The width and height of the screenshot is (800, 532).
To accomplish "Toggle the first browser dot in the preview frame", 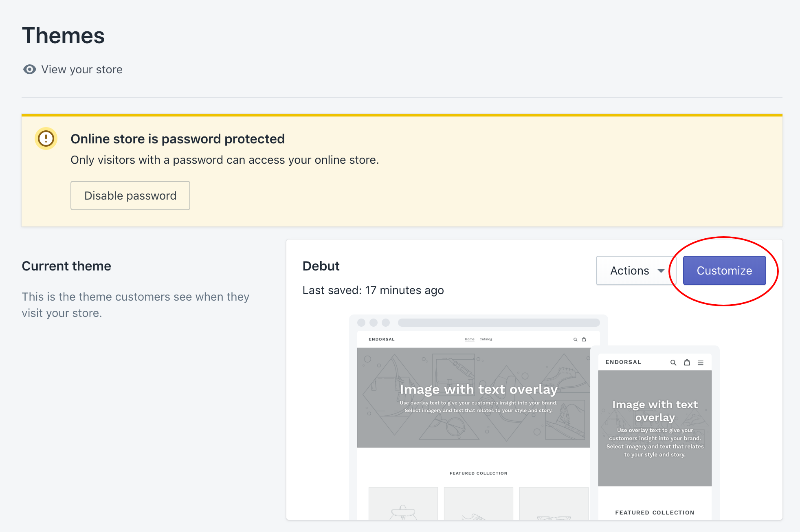I will 361,322.
